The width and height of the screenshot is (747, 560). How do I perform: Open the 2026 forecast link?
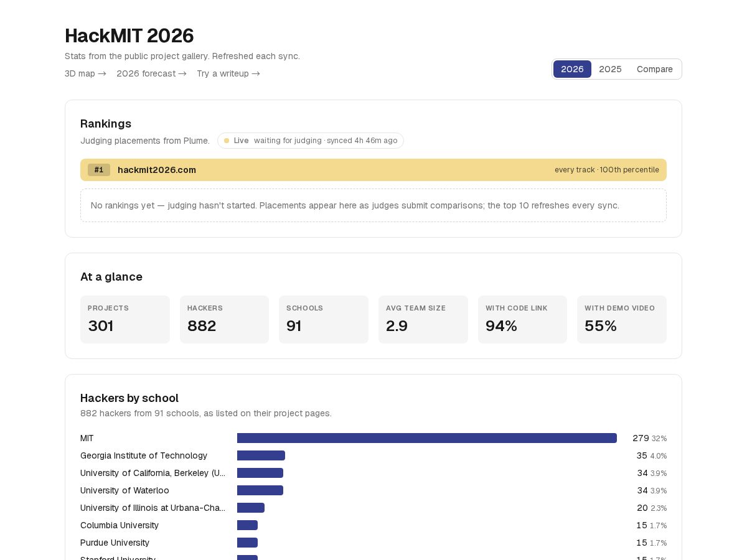pyautogui.click(x=151, y=73)
